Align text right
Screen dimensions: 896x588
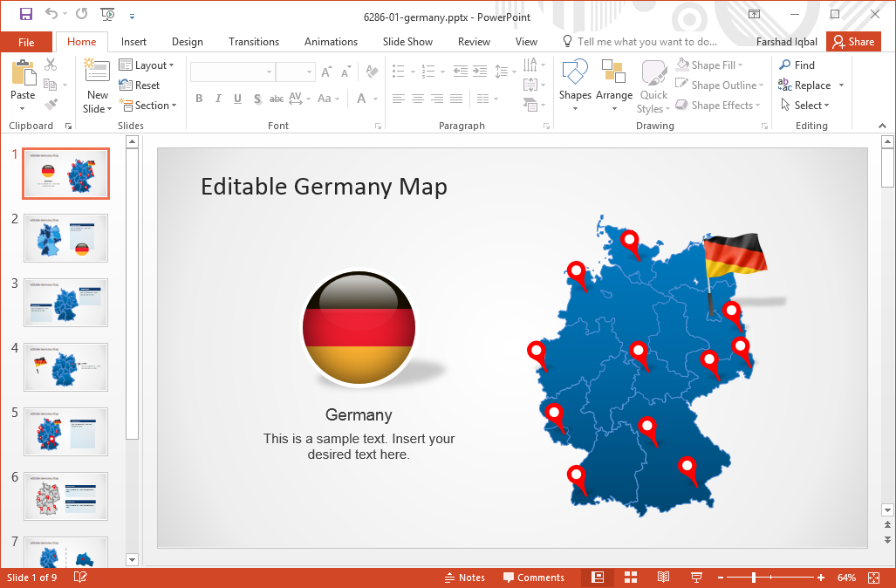[x=437, y=99]
